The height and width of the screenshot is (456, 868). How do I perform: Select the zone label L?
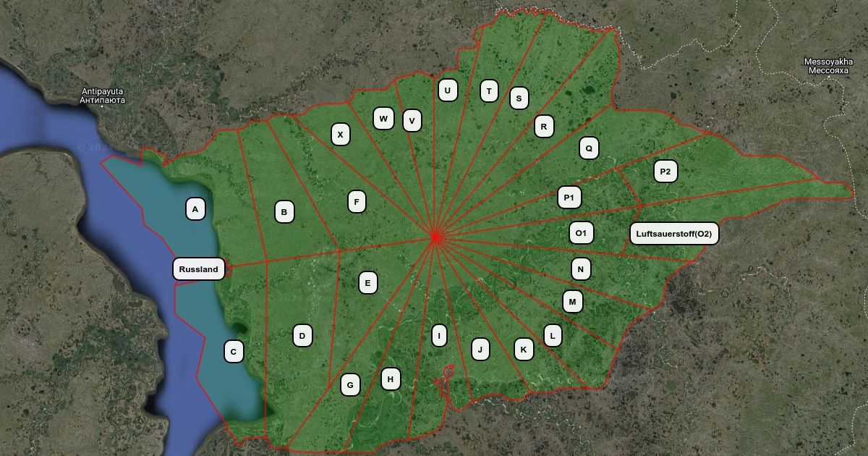553,335
